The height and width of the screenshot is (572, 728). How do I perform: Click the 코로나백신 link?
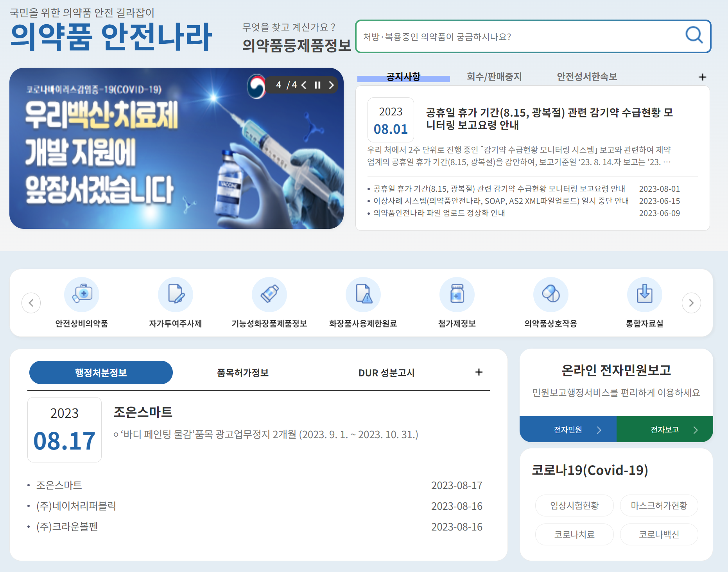(x=659, y=534)
